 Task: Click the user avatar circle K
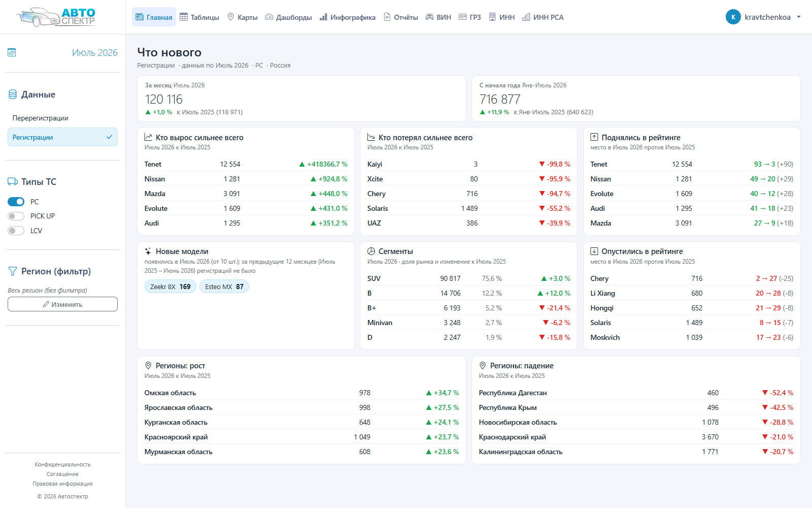[733, 17]
